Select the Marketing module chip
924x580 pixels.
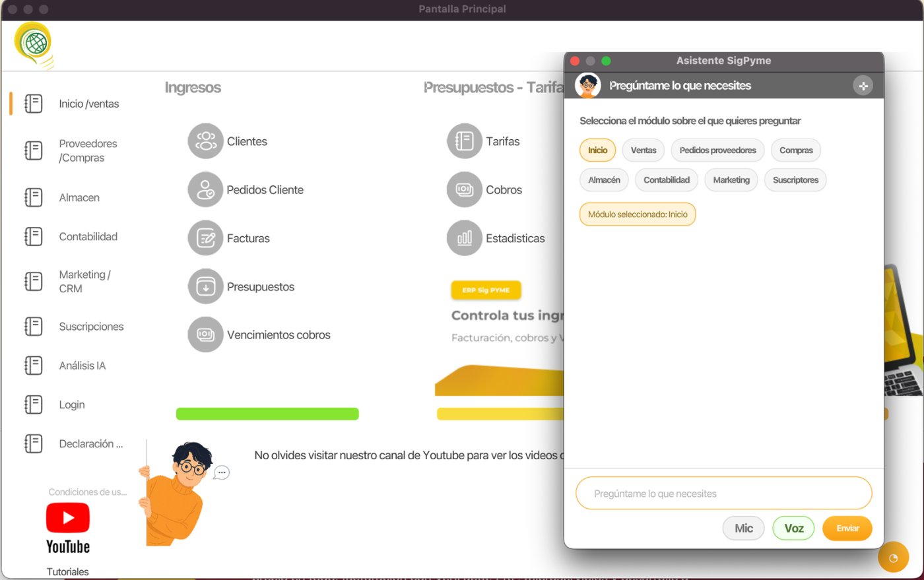(731, 180)
